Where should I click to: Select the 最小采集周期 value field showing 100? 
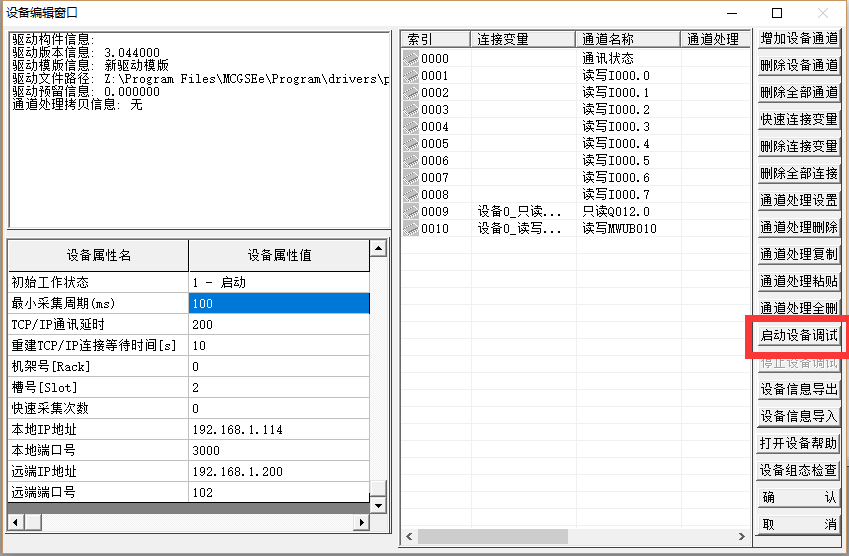click(x=278, y=303)
